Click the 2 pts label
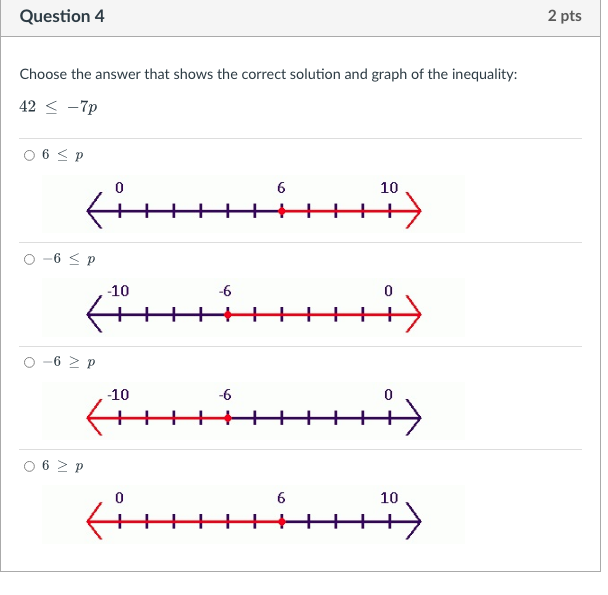Image resolution: width=608 pixels, height=595 pixels. (565, 16)
